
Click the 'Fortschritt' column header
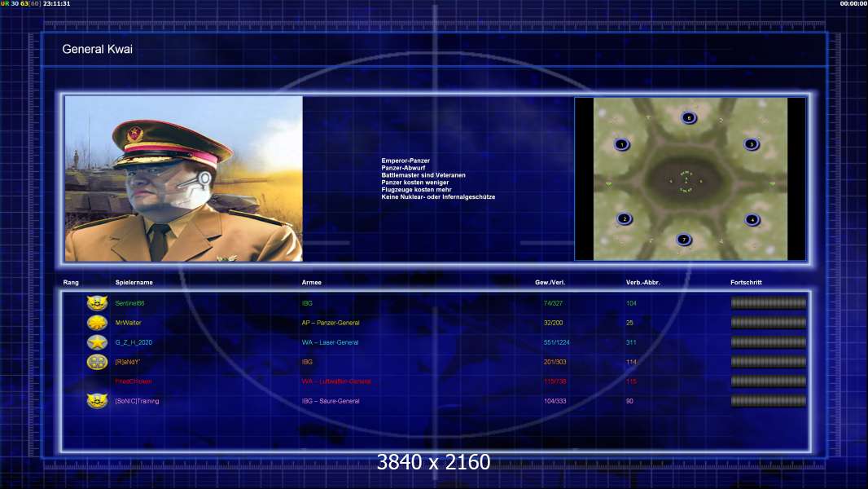pos(746,283)
